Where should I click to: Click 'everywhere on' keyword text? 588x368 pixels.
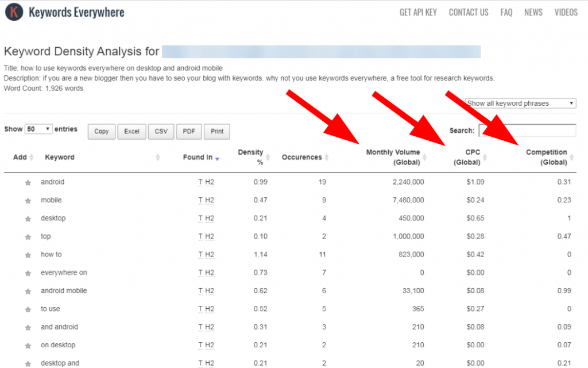coord(64,273)
